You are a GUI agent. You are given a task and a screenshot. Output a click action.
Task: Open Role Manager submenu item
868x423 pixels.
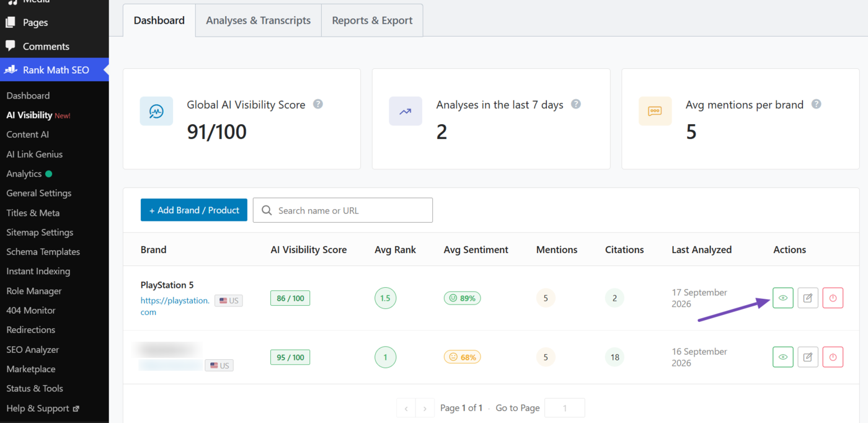[x=34, y=291]
